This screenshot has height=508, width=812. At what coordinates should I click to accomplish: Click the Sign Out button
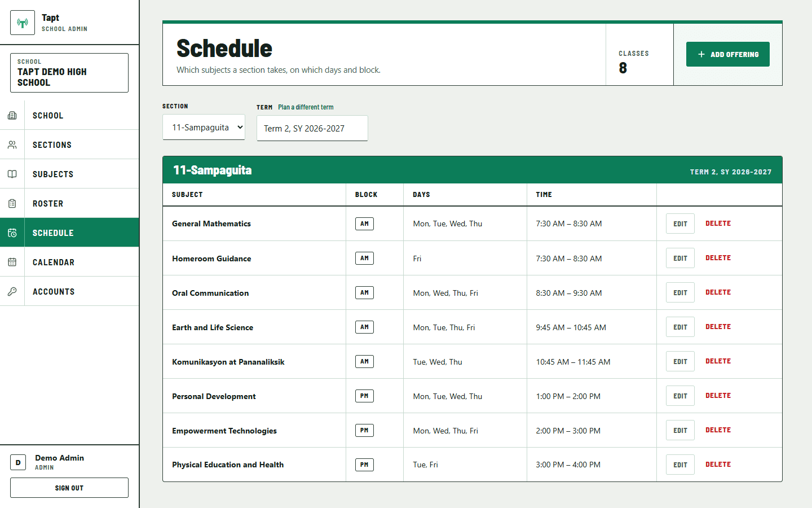(x=69, y=488)
